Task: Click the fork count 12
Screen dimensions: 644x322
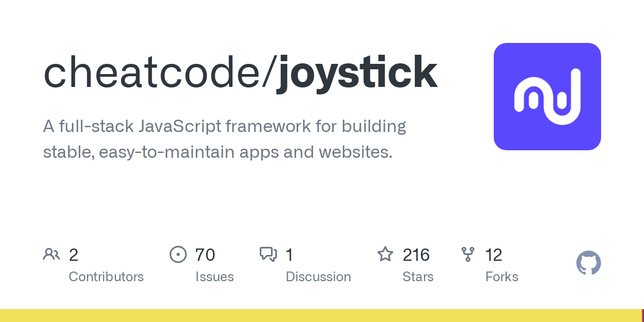Action: [x=494, y=255]
